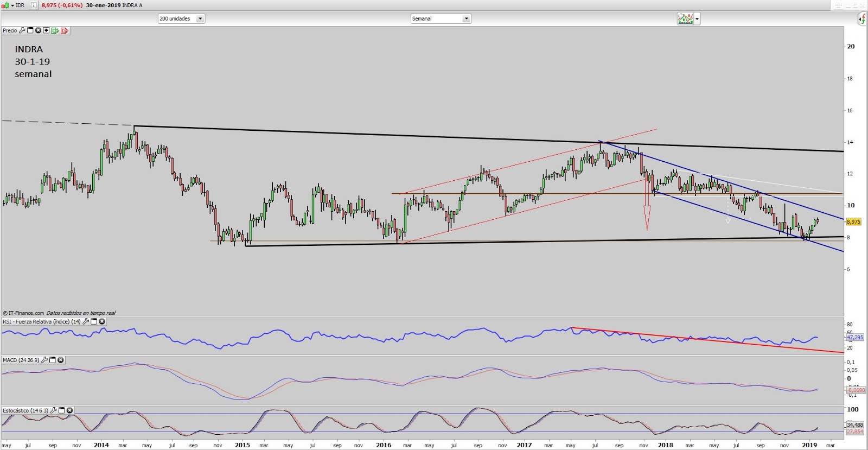Image resolution: width=868 pixels, height=450 pixels.
Task: Click the red export icon in the Precio panel
Action: [65, 30]
